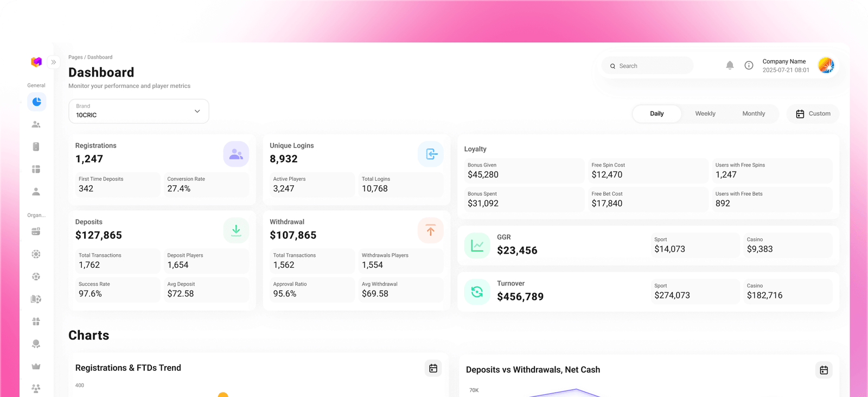Open the gift box sidebar icon
Screen dimensions: 868x397
click(x=36, y=322)
